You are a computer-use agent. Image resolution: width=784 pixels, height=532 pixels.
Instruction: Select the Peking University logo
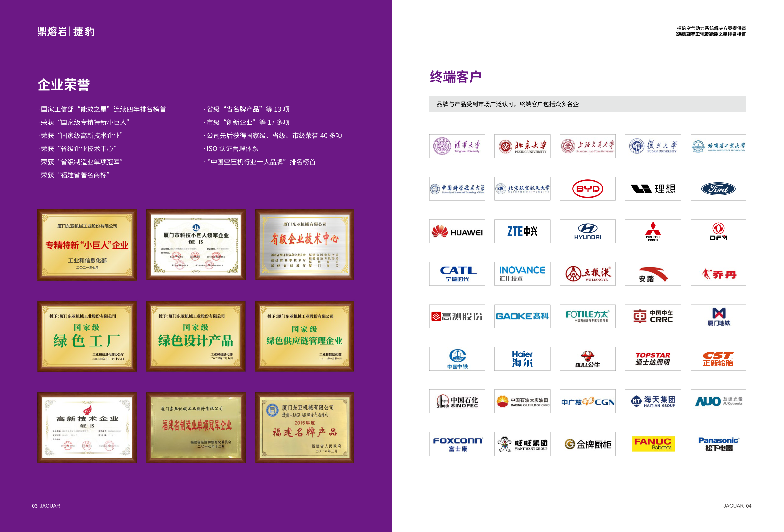click(x=522, y=146)
